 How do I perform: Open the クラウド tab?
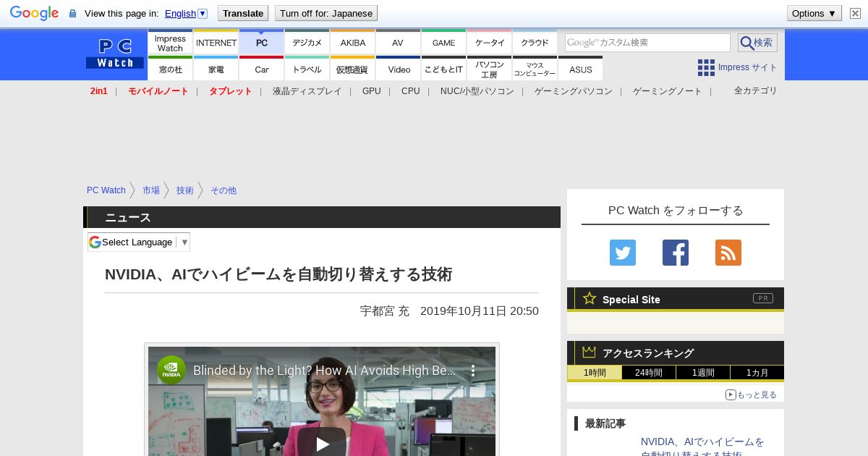(535, 43)
